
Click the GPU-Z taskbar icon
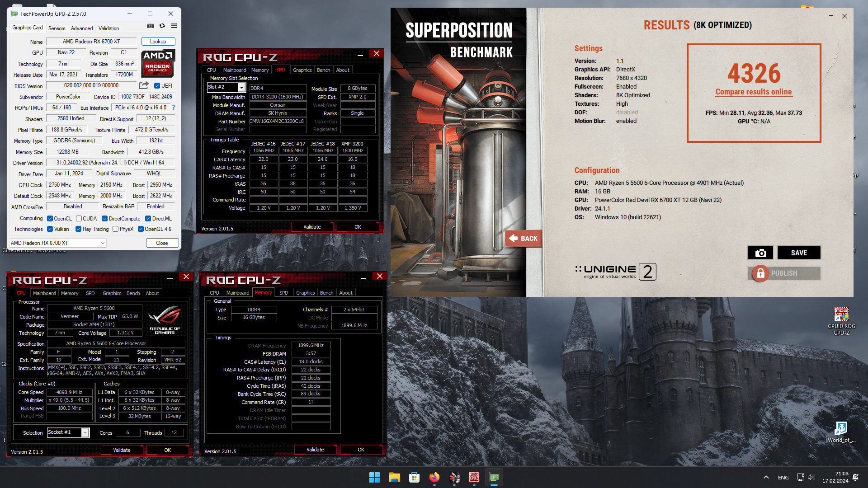[494, 477]
